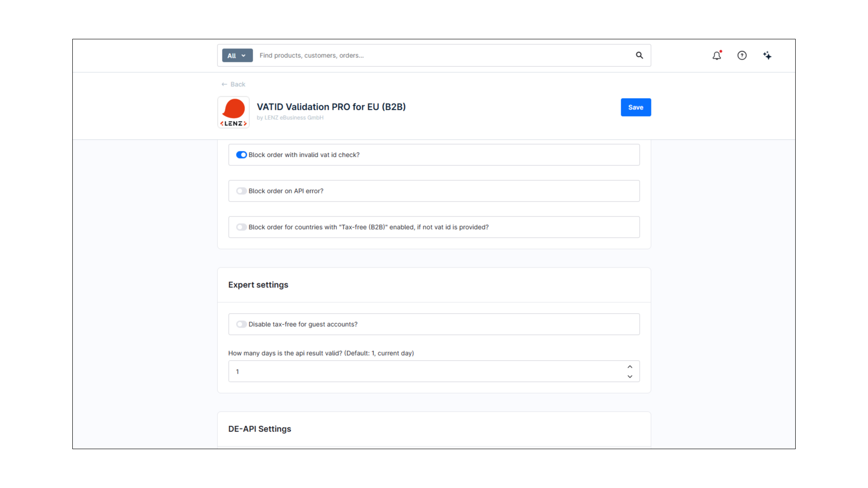
Task: Enable disable tax-free for guest accounts
Action: (241, 324)
